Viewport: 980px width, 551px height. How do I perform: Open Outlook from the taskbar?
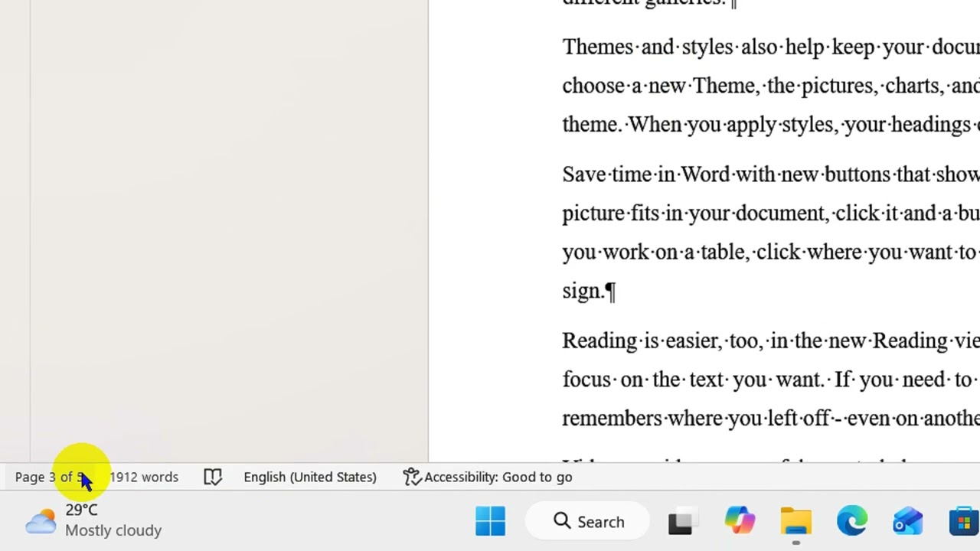pyautogui.click(x=908, y=522)
